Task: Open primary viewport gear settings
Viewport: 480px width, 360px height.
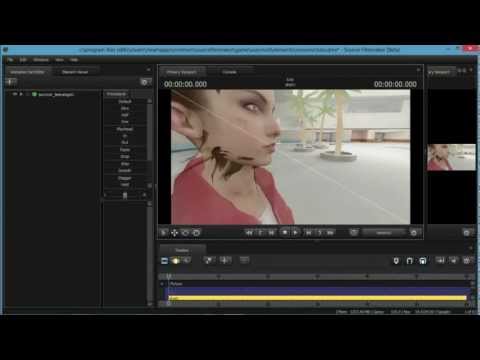Action: (x=414, y=233)
